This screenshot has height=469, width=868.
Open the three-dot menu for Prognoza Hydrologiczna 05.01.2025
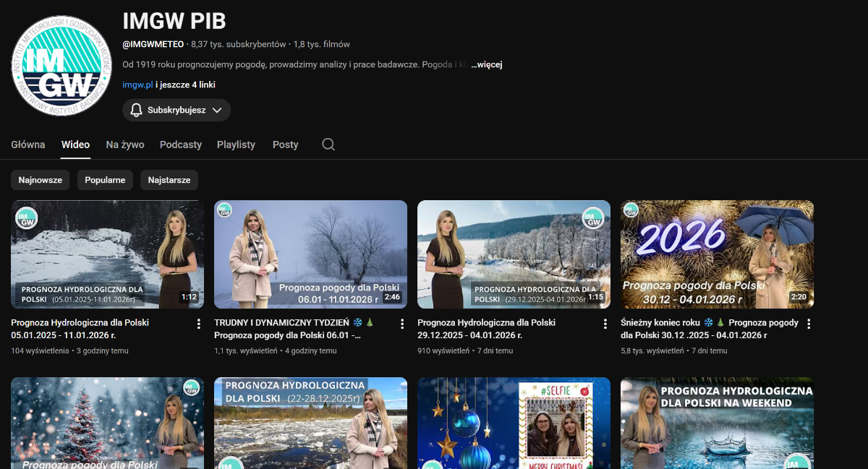pyautogui.click(x=199, y=324)
